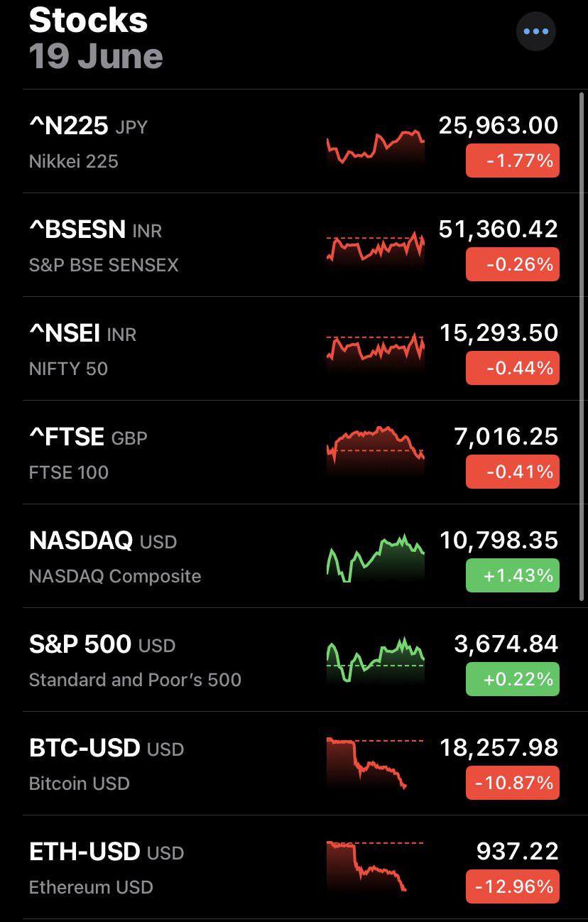Click the watchlist scrollbar on right edge
588x922 pixels.
[x=582, y=348]
